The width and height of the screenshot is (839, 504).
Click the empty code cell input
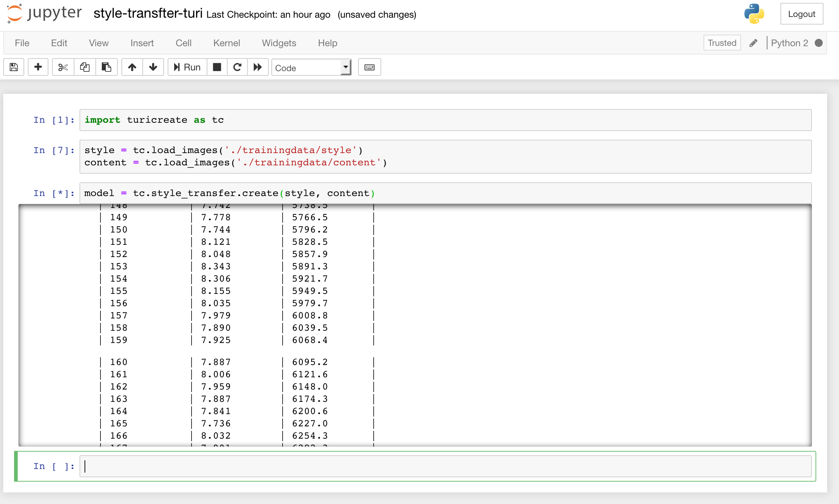[445, 466]
